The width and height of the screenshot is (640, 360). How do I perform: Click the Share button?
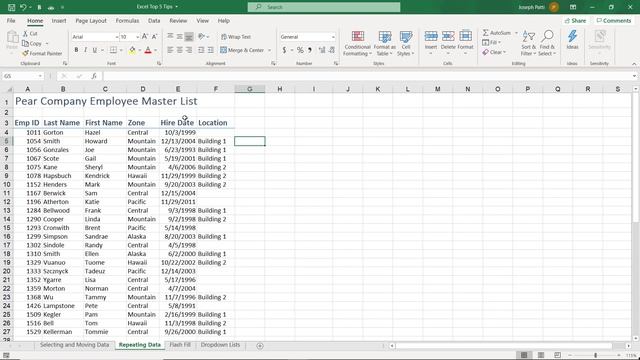tap(575, 20)
